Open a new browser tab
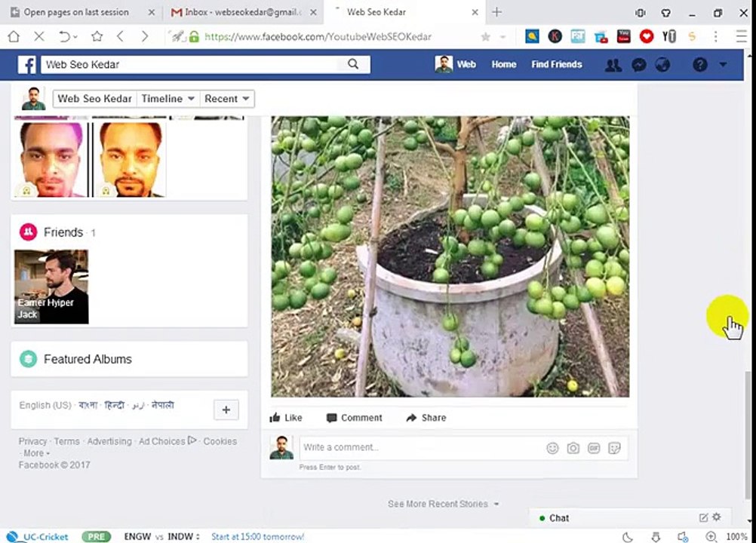756x543 pixels. pyautogui.click(x=496, y=12)
